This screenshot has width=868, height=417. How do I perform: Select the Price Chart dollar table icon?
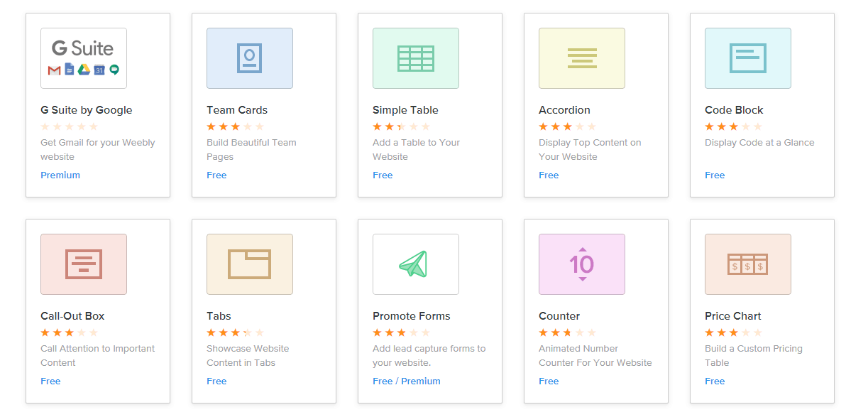[748, 264]
